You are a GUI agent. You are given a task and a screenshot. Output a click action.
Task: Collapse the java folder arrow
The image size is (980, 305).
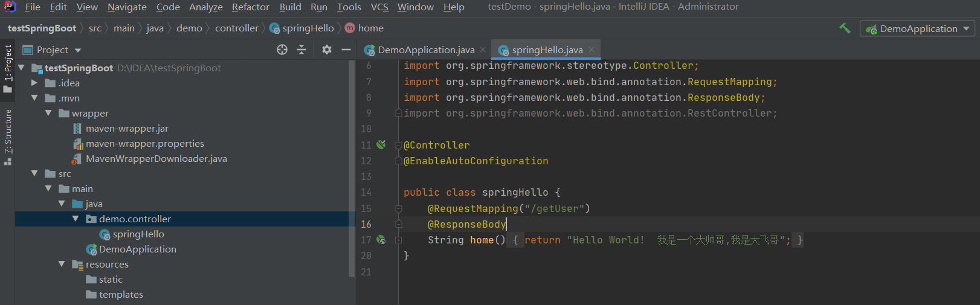[62, 204]
